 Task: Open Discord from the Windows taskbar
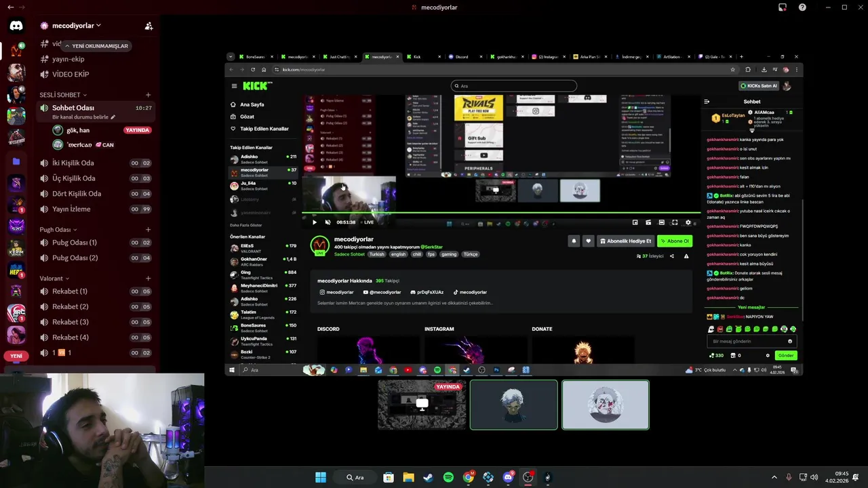pos(508,477)
